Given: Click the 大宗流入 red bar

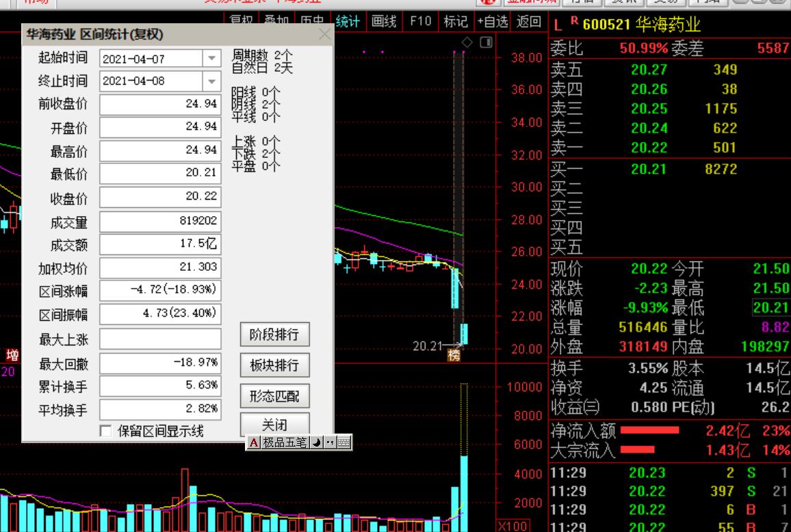Looking at the screenshot, I should 637,449.
